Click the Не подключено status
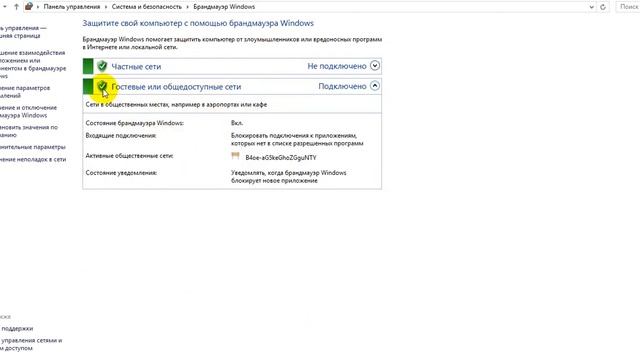Image resolution: width=640 pixels, height=360 pixels. coord(337,66)
